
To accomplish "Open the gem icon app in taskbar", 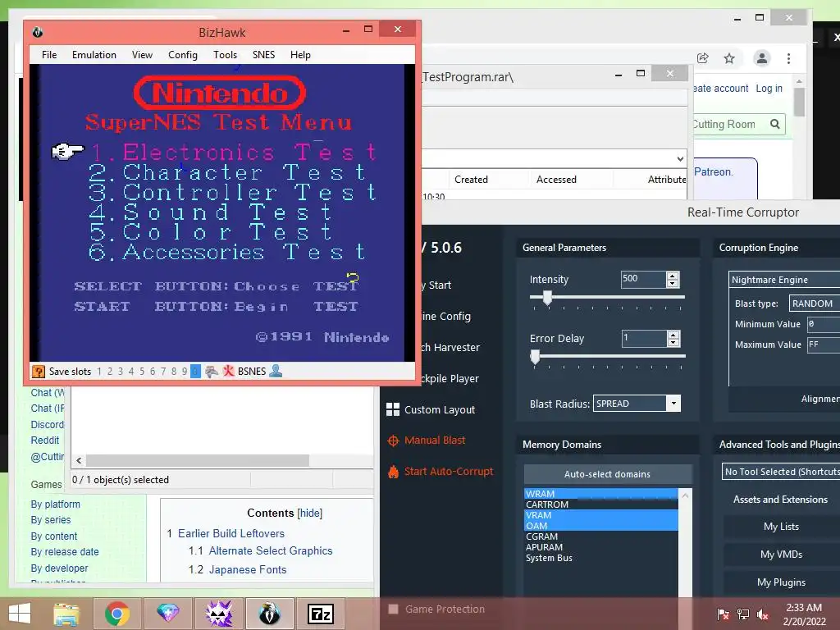I will pyautogui.click(x=167, y=614).
